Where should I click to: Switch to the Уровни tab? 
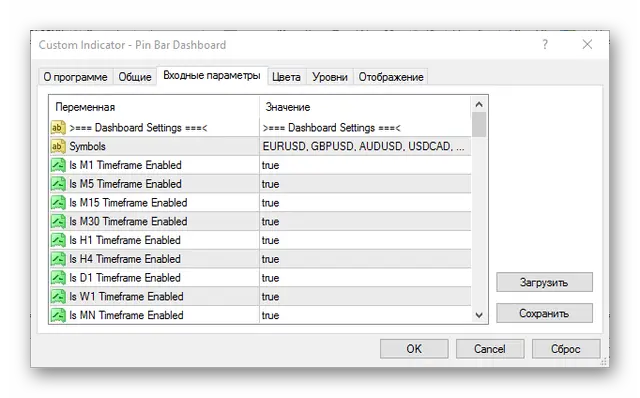(330, 77)
